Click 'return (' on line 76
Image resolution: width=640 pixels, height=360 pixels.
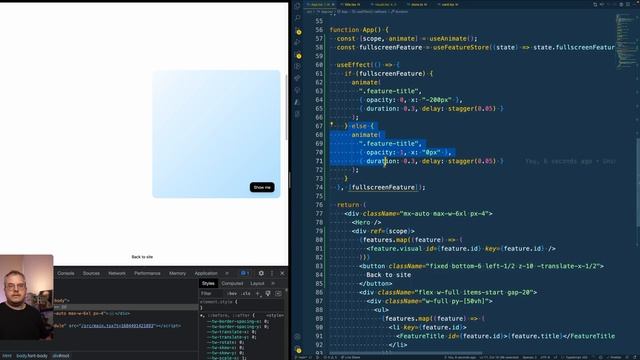coord(351,205)
